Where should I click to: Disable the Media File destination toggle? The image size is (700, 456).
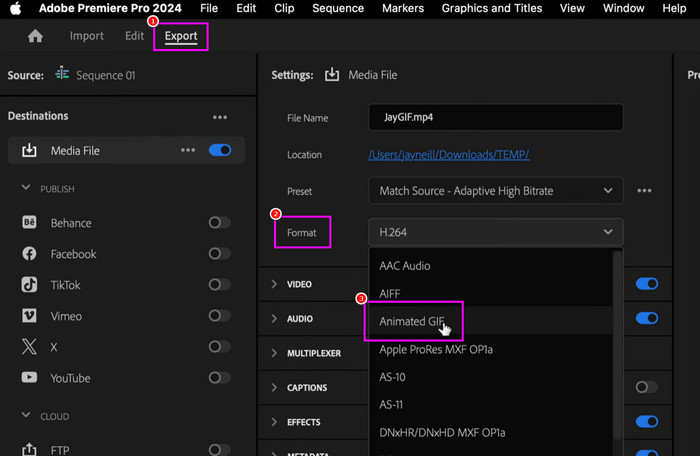pyautogui.click(x=220, y=150)
